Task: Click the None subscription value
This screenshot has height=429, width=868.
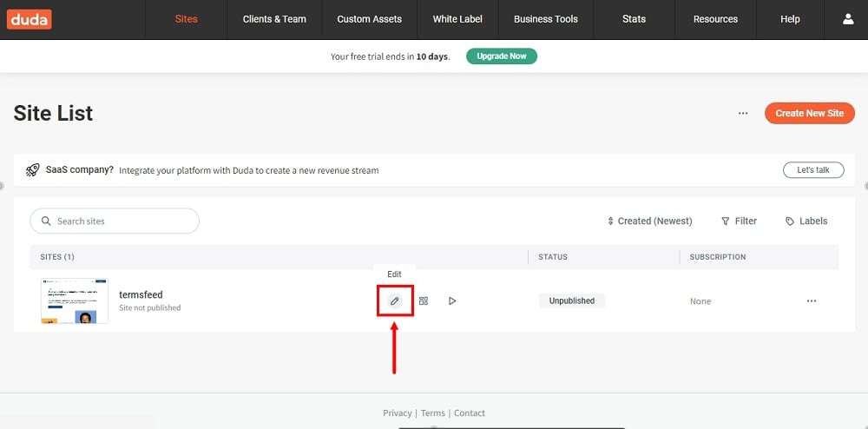Action: click(x=700, y=301)
